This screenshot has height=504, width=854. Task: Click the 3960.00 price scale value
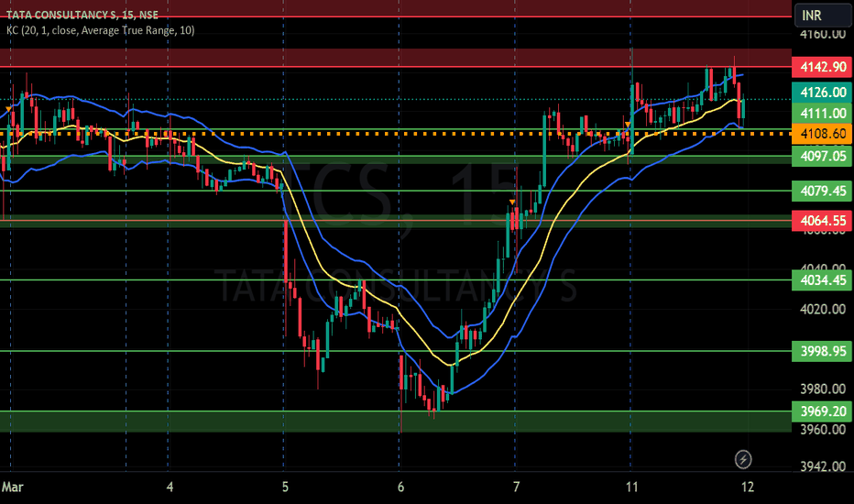tap(823, 430)
